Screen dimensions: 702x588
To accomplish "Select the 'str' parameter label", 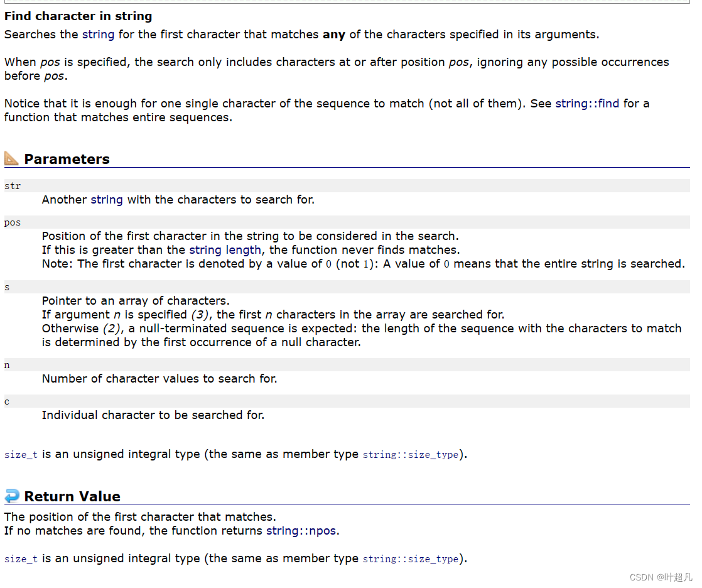I will [13, 186].
